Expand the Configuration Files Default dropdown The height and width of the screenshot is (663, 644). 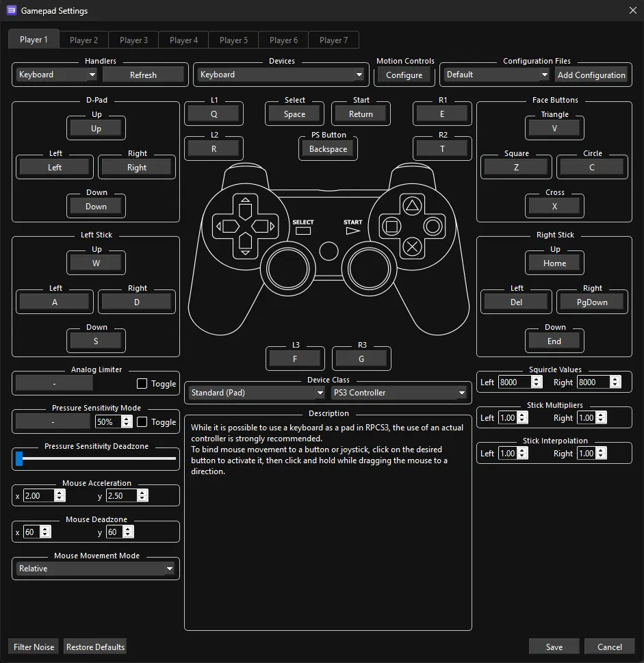(496, 75)
